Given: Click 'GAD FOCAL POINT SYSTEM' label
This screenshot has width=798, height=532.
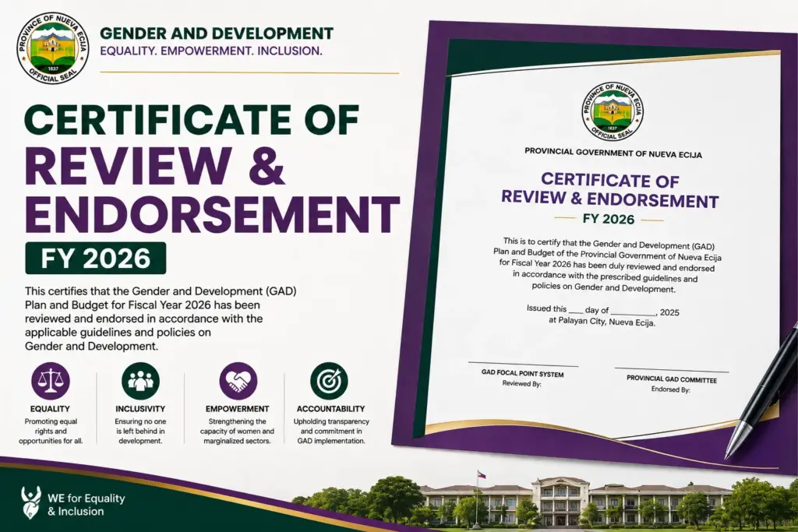Looking at the screenshot, I should click(x=523, y=373).
